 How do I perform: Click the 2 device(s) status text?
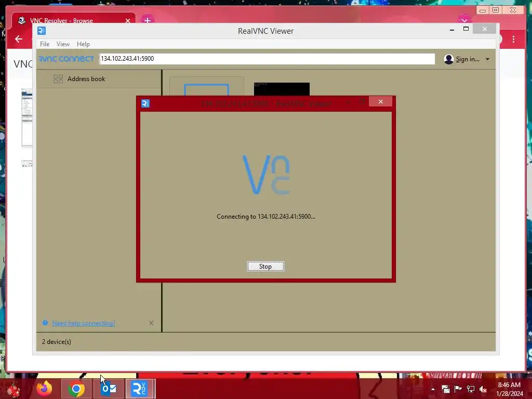pos(56,342)
